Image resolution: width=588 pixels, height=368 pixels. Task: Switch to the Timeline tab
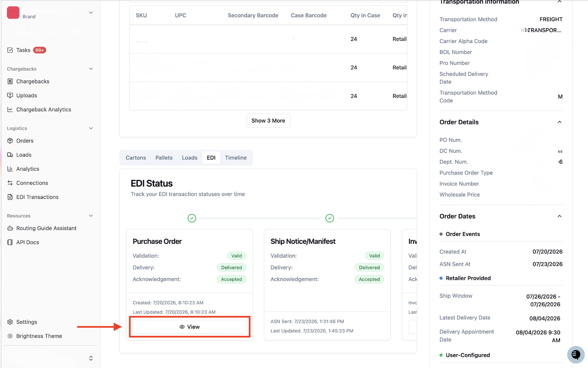(236, 158)
